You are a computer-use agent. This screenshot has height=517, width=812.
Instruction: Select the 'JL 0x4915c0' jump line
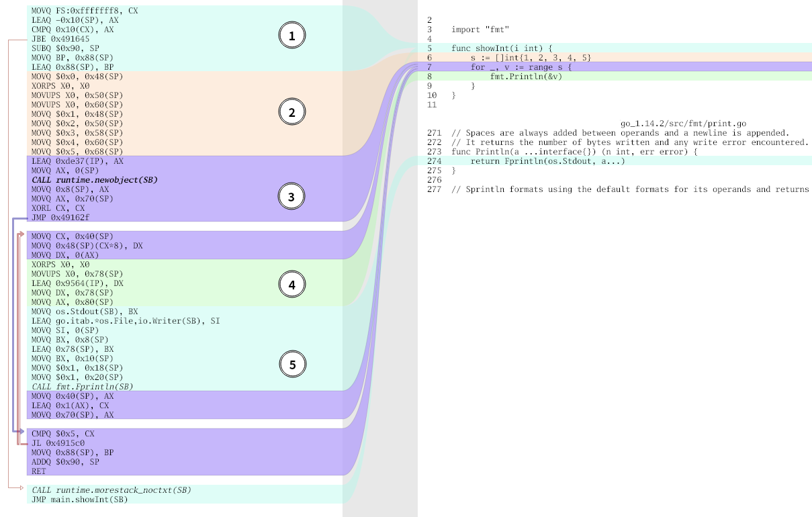point(58,443)
